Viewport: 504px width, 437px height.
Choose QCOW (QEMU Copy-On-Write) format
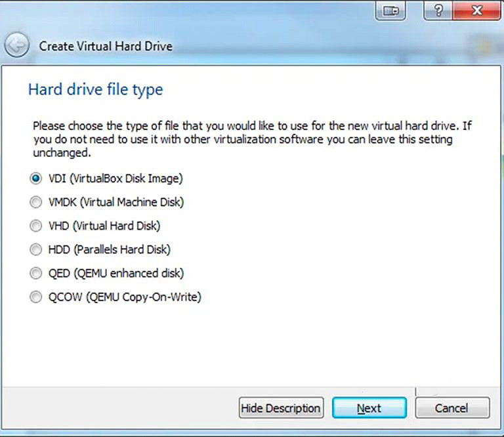coord(115,297)
